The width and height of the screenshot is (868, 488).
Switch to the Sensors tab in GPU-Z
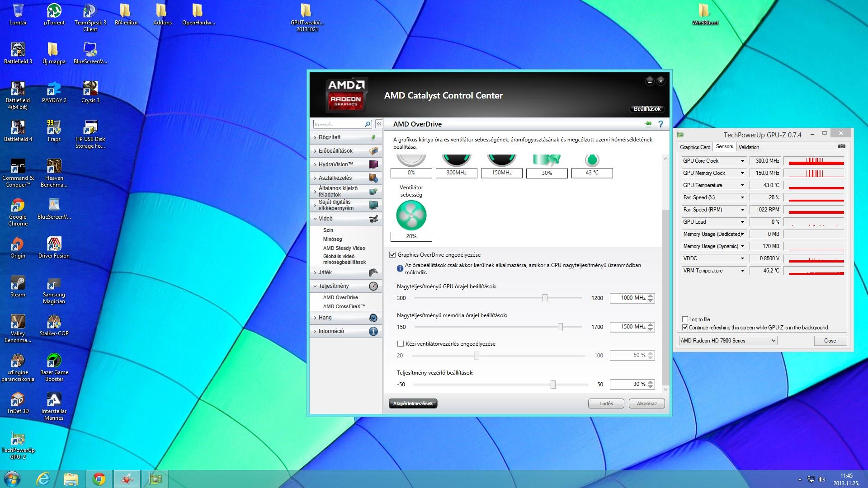[x=724, y=146]
